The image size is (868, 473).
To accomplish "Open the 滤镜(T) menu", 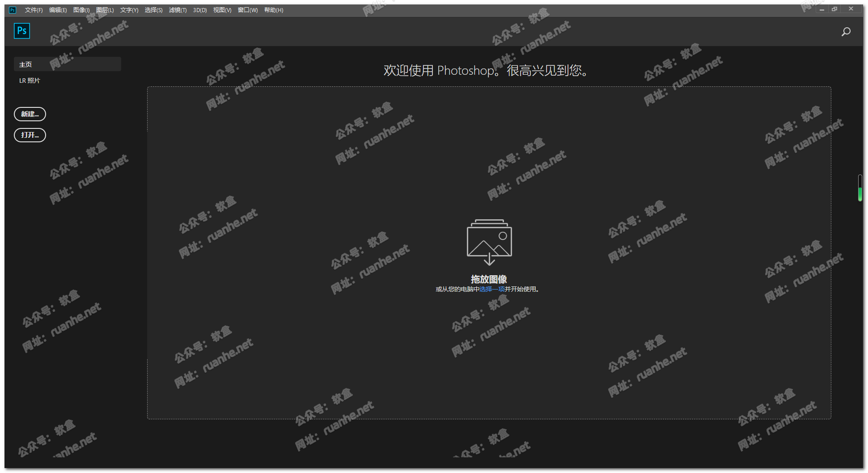I will [x=178, y=10].
